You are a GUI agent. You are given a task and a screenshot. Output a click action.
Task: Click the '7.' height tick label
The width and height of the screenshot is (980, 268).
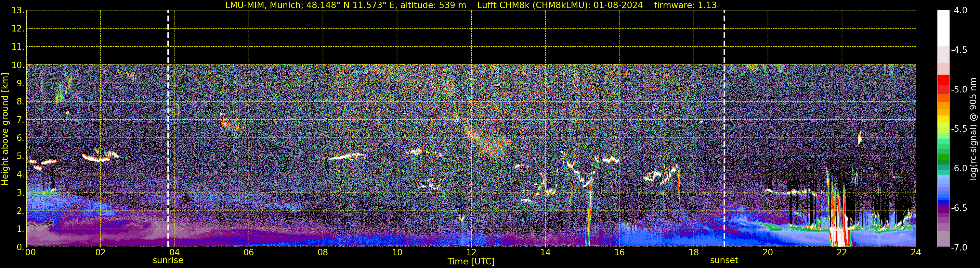20,120
